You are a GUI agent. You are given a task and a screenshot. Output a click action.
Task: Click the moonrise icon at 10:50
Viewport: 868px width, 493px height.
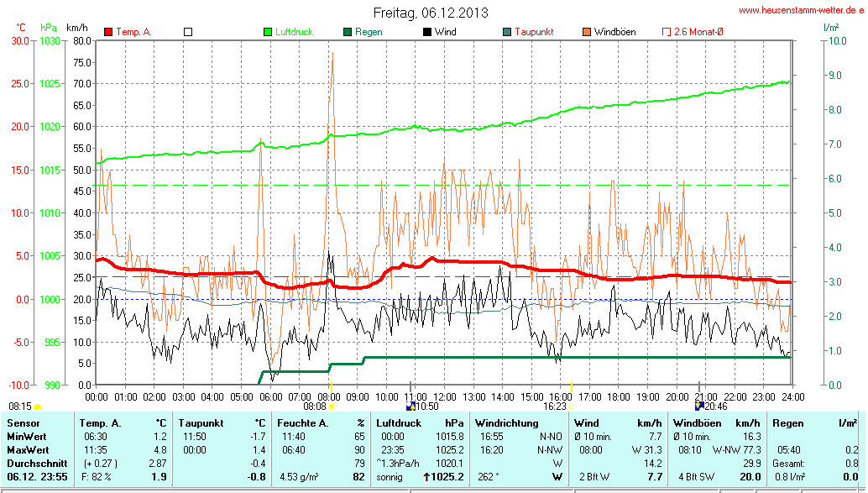pos(410,406)
